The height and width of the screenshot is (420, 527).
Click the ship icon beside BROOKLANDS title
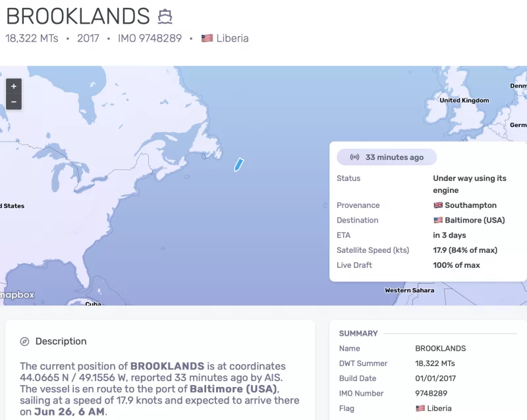coord(165,16)
